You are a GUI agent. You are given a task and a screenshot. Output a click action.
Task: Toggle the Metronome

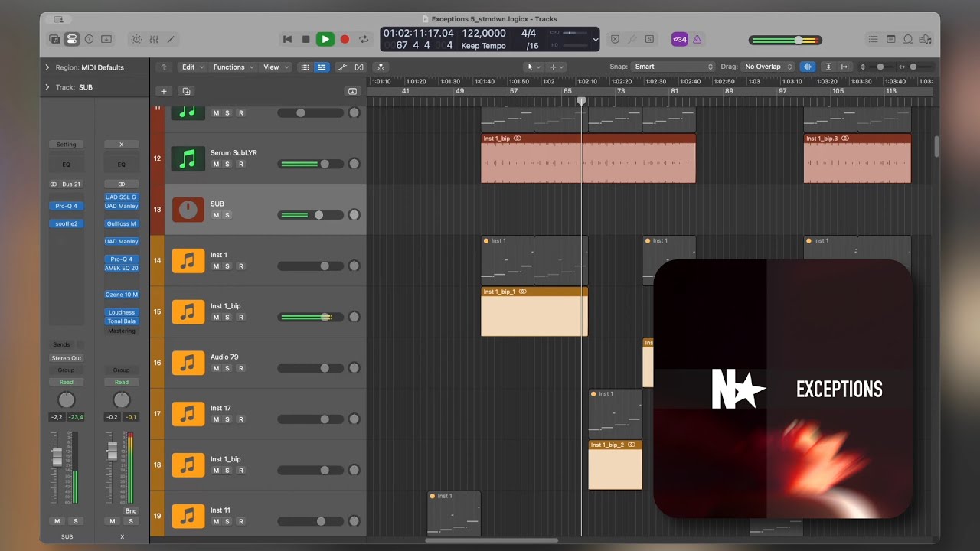pos(697,39)
